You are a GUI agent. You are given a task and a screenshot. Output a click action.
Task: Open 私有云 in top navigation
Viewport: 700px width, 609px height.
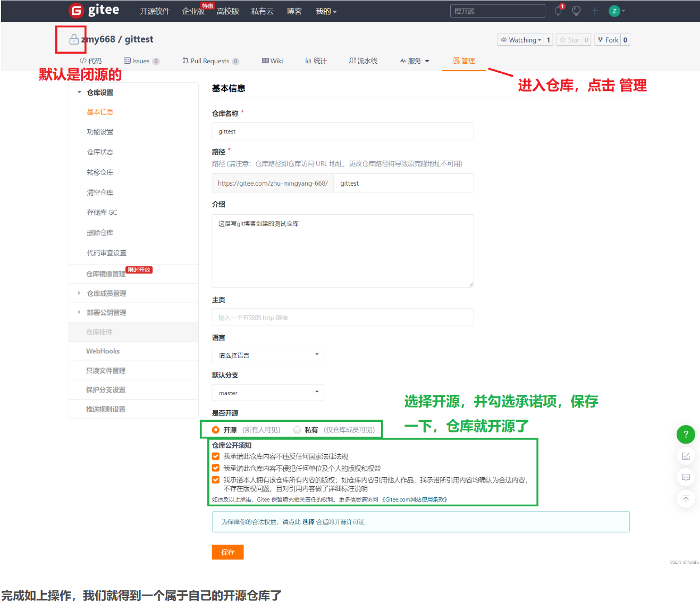click(x=263, y=11)
